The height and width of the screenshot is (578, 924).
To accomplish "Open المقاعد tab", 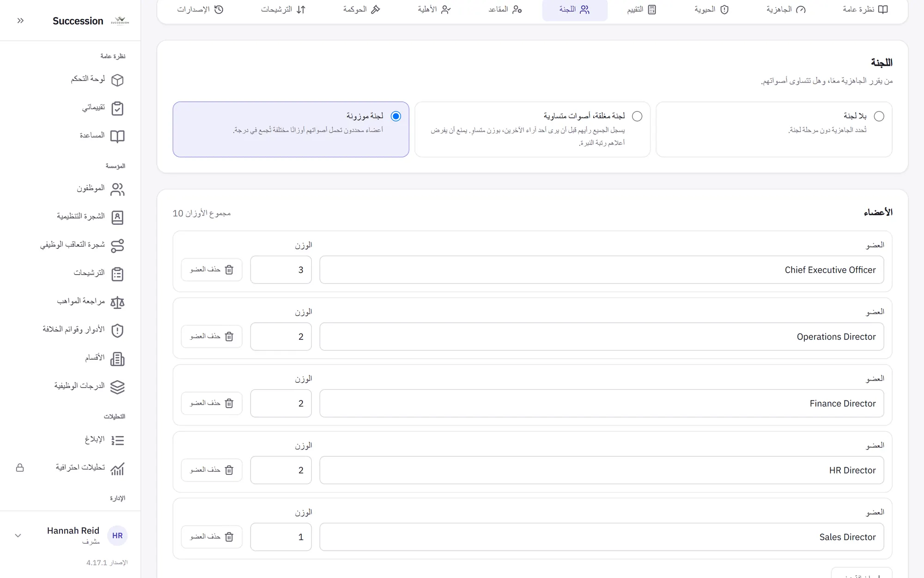I will pyautogui.click(x=505, y=9).
